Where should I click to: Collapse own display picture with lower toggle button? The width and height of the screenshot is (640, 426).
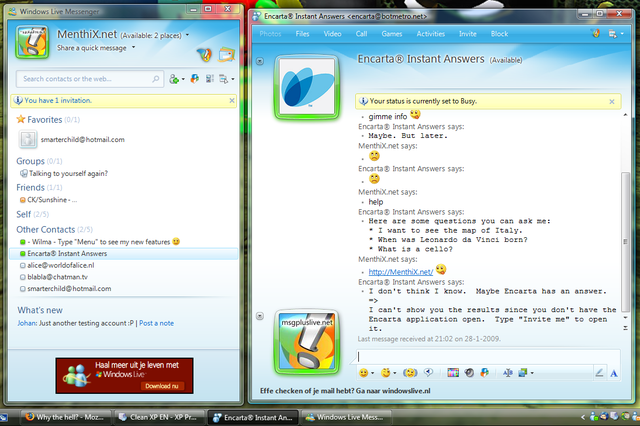tap(260, 316)
